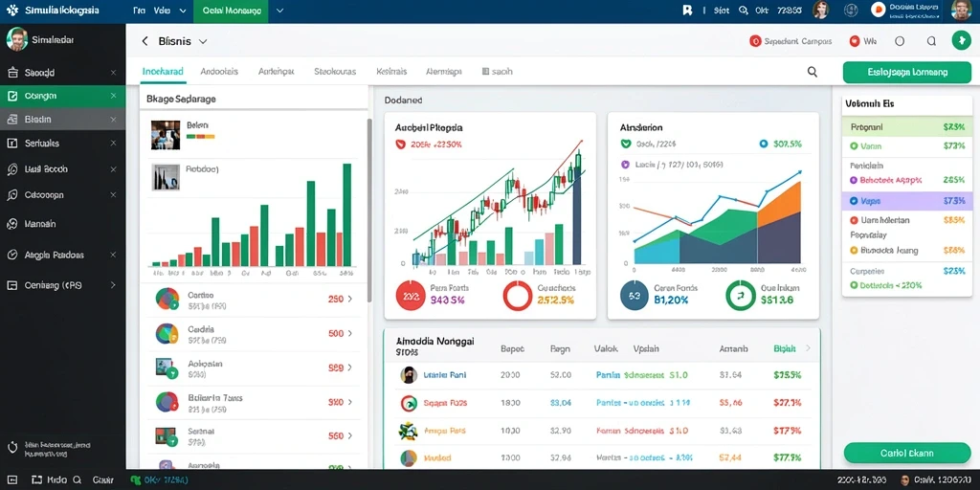Expand the Cenlaag (PS) sidebar arrow

113,285
